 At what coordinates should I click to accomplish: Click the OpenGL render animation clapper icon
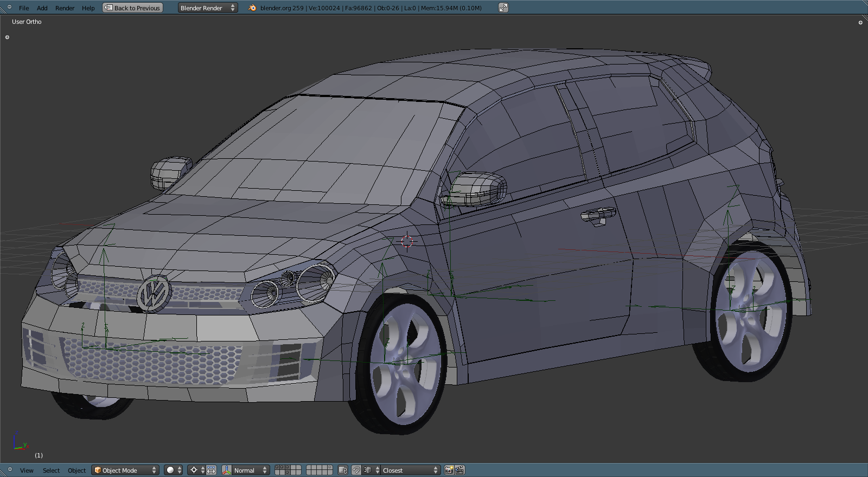459,470
